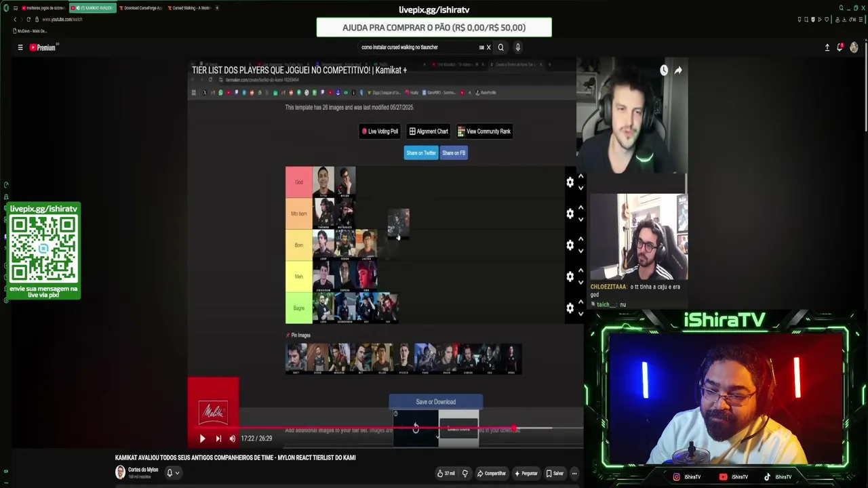
Task: Share the video via Compartilhar
Action: (x=492, y=473)
